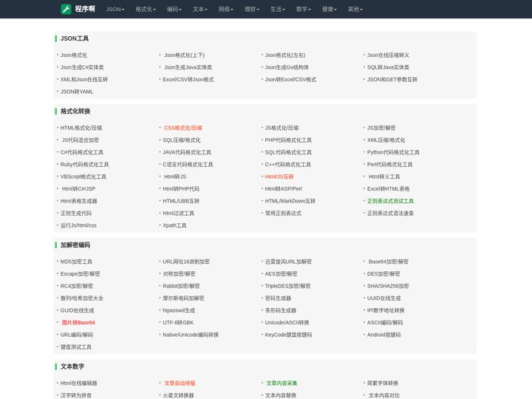
Task: Open SQL转Java实体类 link
Action: pyautogui.click(x=388, y=67)
